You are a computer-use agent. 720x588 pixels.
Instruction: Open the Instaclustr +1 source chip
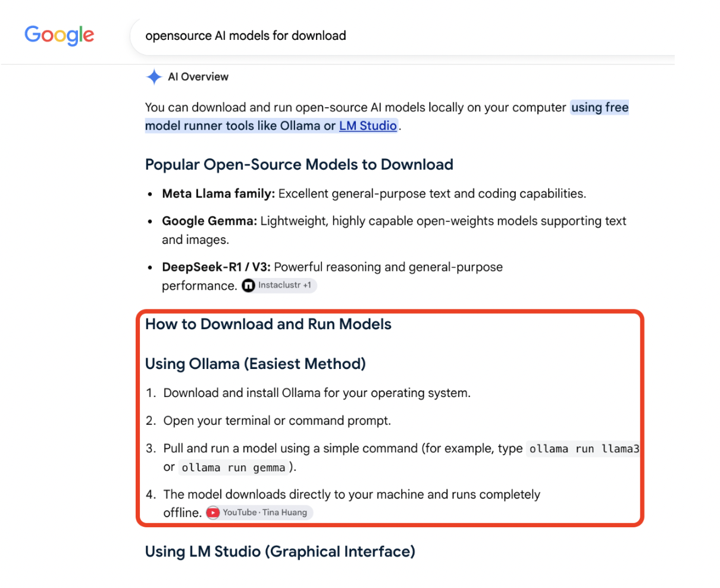pos(278,285)
